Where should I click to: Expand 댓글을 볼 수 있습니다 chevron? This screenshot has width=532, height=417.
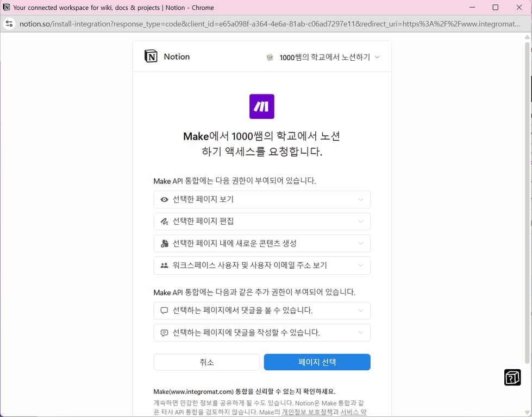point(361,311)
